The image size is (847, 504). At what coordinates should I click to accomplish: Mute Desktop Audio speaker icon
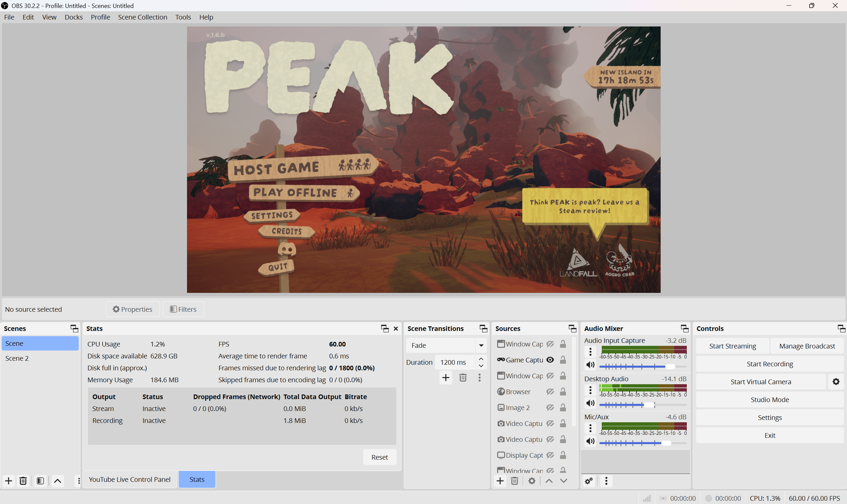tap(590, 403)
